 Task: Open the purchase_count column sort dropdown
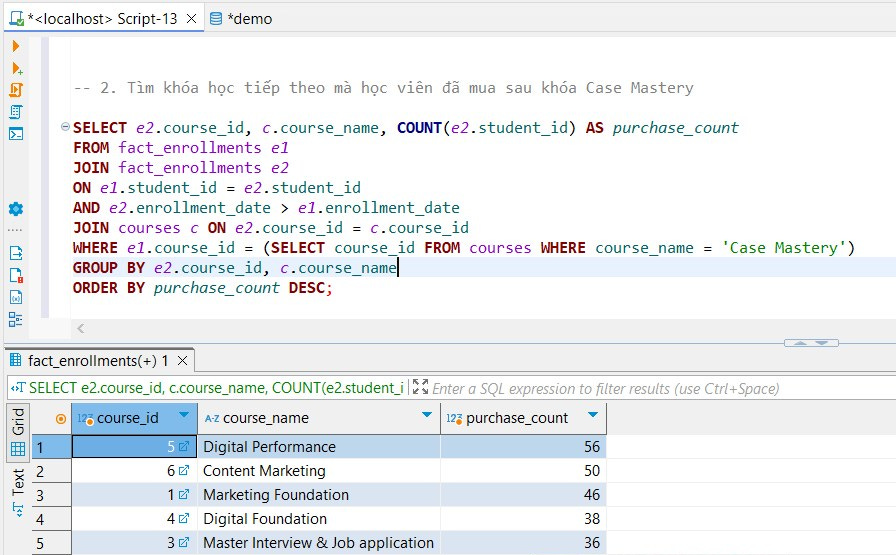(x=593, y=416)
